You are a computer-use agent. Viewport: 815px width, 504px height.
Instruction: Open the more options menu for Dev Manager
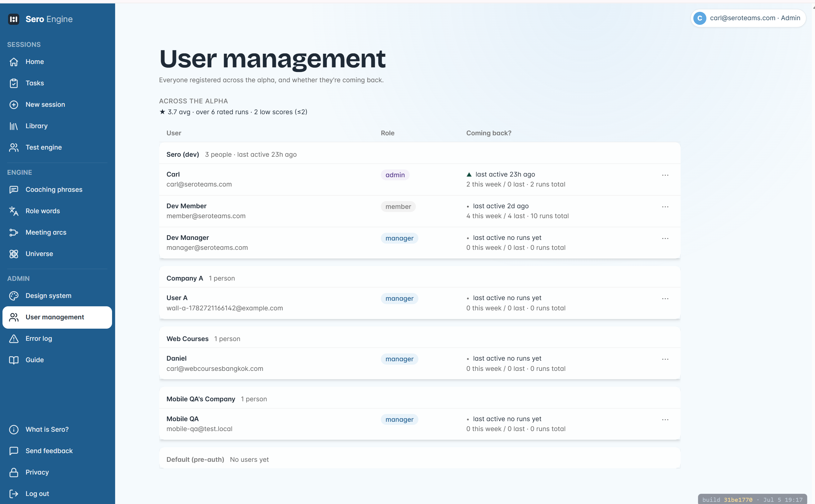click(x=665, y=238)
